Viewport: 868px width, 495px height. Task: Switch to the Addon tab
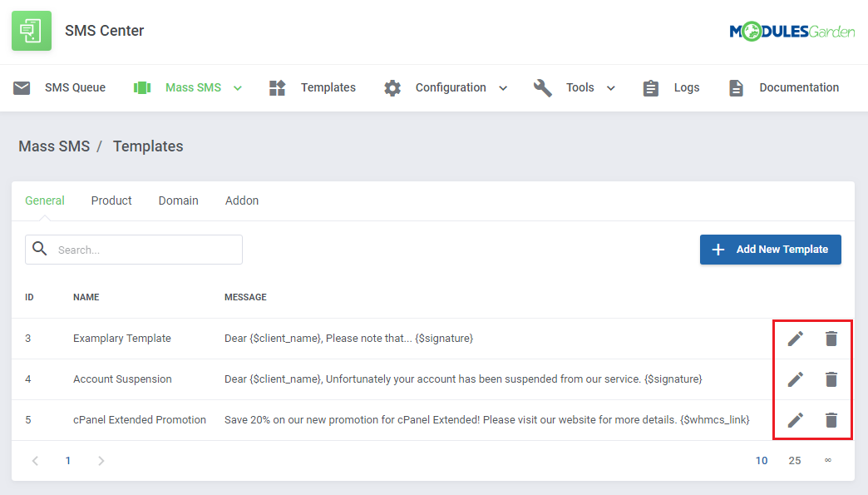242,200
